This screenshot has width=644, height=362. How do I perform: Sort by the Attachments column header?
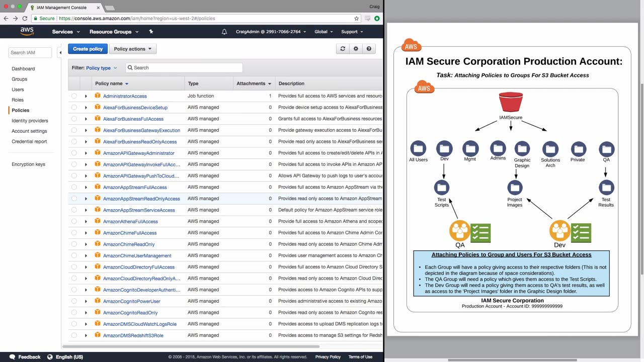click(254, 83)
